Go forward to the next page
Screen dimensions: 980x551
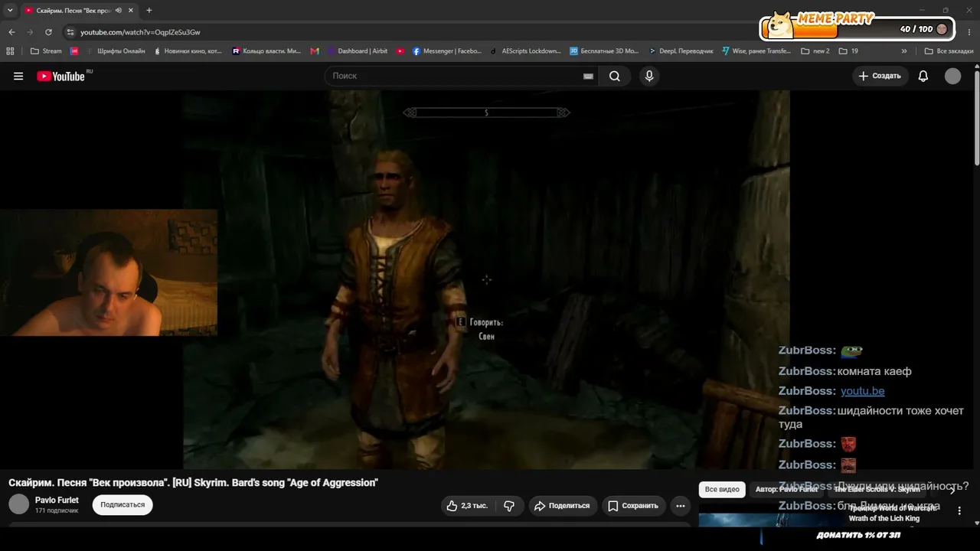click(x=30, y=32)
